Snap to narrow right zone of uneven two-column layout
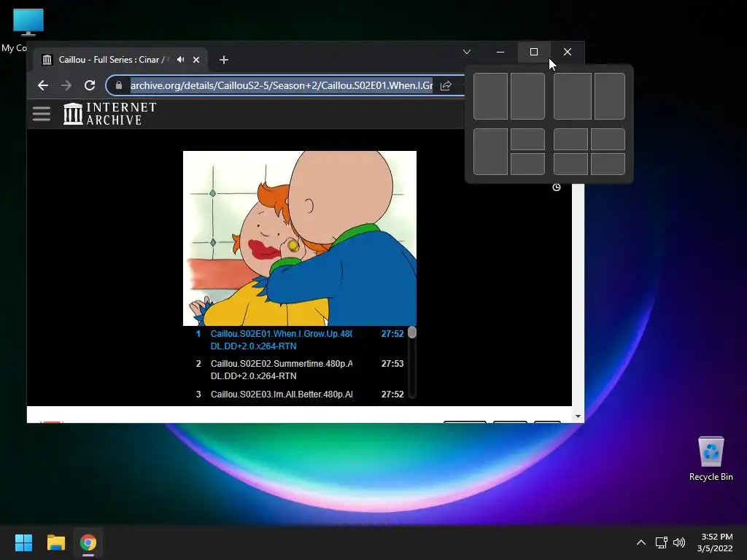Image resolution: width=747 pixels, height=560 pixels. click(609, 96)
